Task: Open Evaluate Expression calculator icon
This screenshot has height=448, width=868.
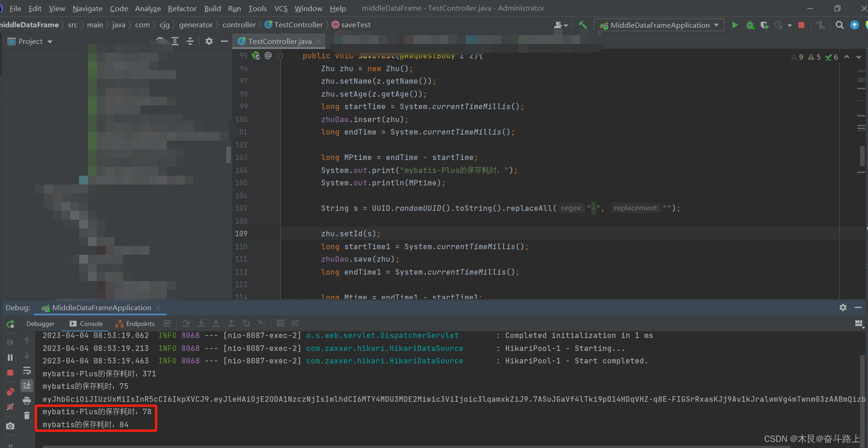Action: point(280,323)
